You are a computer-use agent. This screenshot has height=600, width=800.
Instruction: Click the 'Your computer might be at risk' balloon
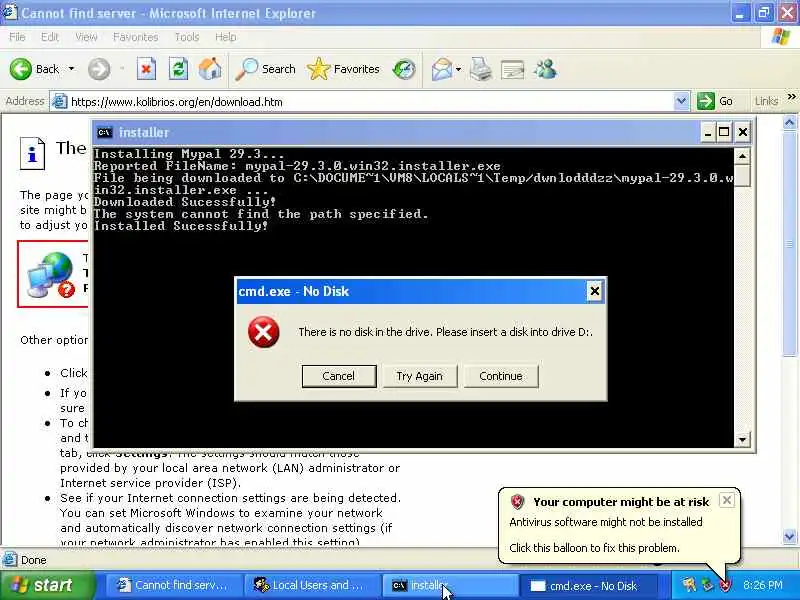[x=619, y=526]
